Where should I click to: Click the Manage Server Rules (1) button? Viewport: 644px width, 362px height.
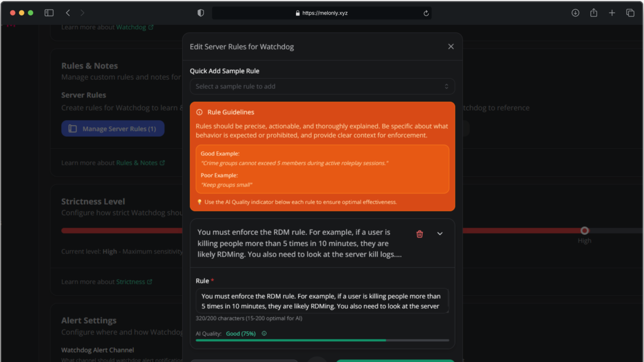coord(113,129)
